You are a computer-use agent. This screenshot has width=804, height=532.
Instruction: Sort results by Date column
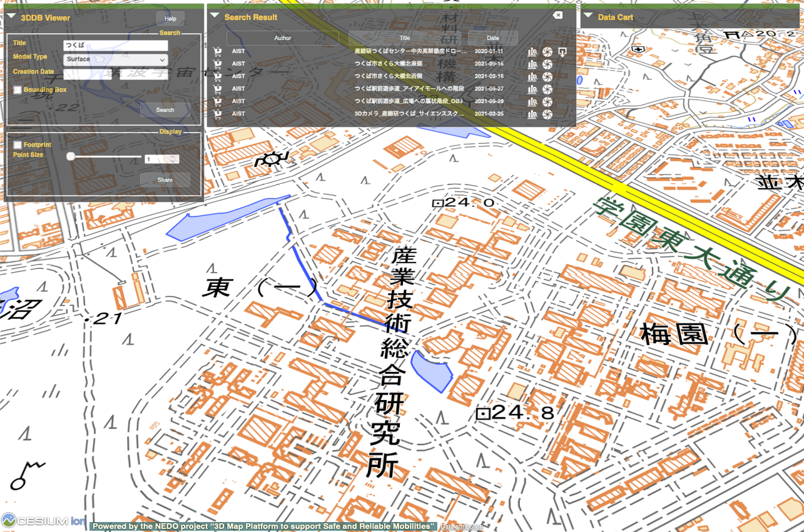(493, 38)
